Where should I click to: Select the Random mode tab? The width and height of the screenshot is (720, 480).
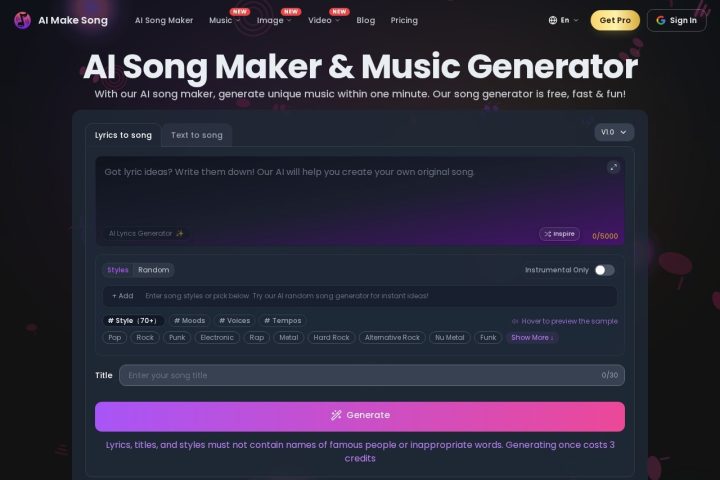tap(154, 270)
